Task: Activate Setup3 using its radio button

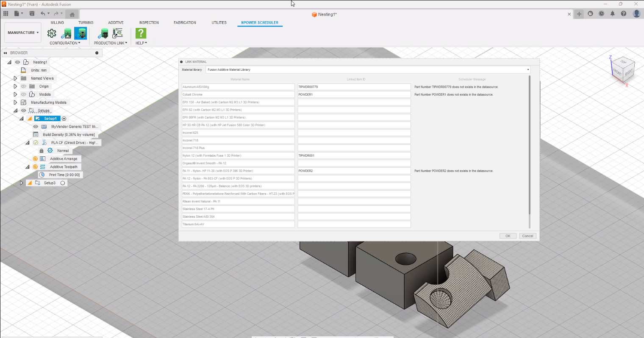Action: tap(63, 183)
